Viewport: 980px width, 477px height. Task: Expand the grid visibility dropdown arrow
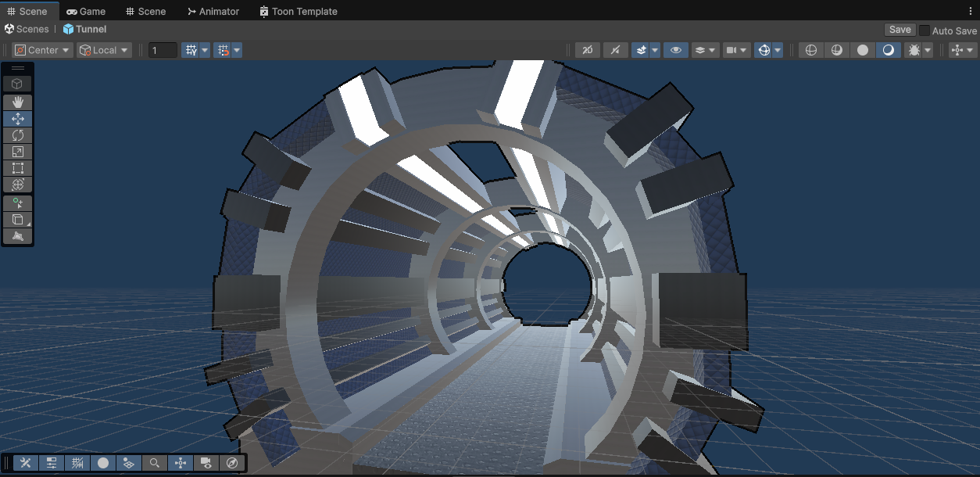205,50
